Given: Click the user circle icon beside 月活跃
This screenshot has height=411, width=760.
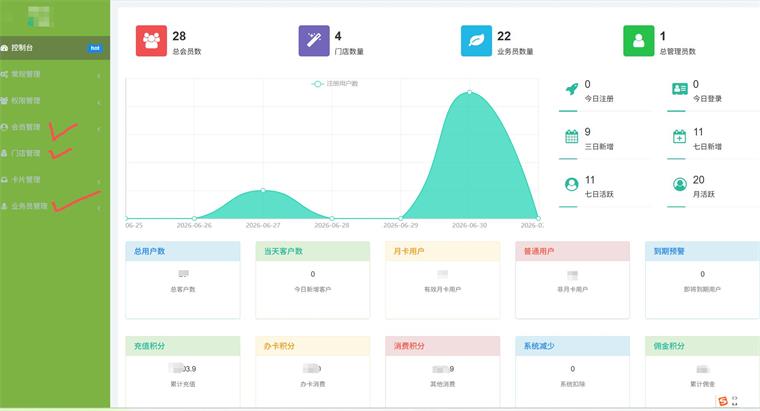Looking at the screenshot, I should point(680,185).
